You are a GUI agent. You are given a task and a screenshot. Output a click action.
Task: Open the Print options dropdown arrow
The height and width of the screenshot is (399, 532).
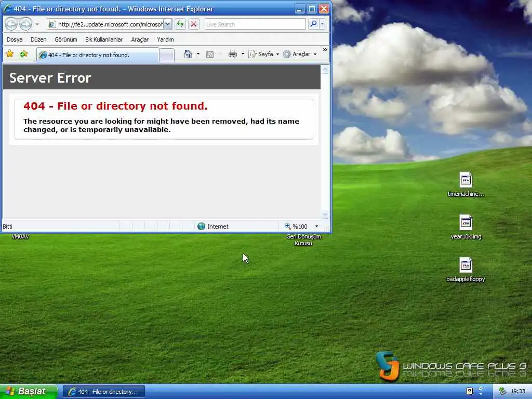[243, 54]
